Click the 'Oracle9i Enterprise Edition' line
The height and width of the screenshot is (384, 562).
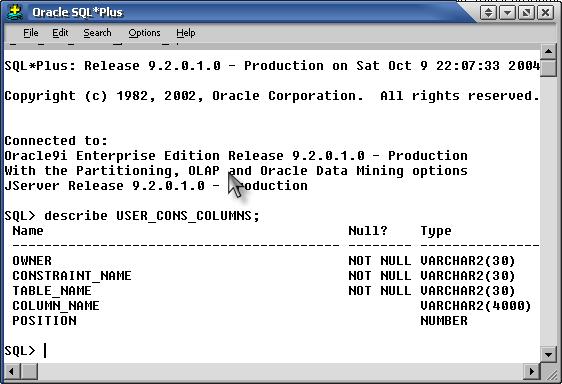[236, 156]
